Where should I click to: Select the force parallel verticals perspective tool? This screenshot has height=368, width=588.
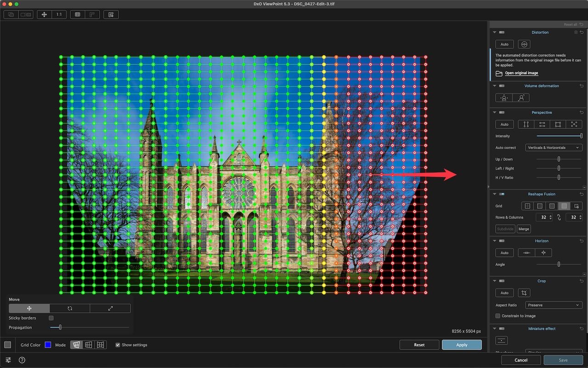coord(526,124)
